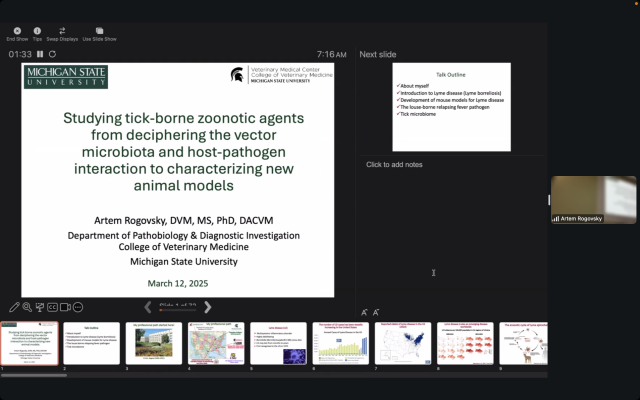This screenshot has height=400, width=640.
Task: Click the thumbnail strip horizontal scrollbar
Action: click(x=33, y=375)
